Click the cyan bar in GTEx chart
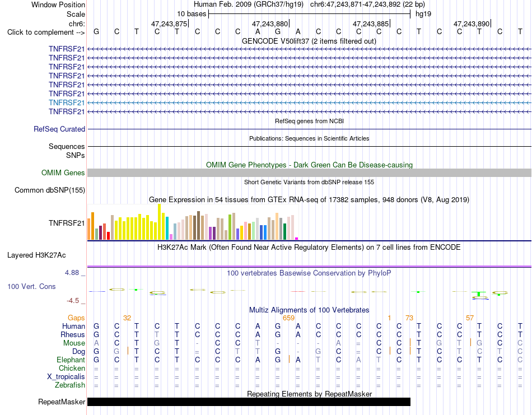 coord(167,228)
